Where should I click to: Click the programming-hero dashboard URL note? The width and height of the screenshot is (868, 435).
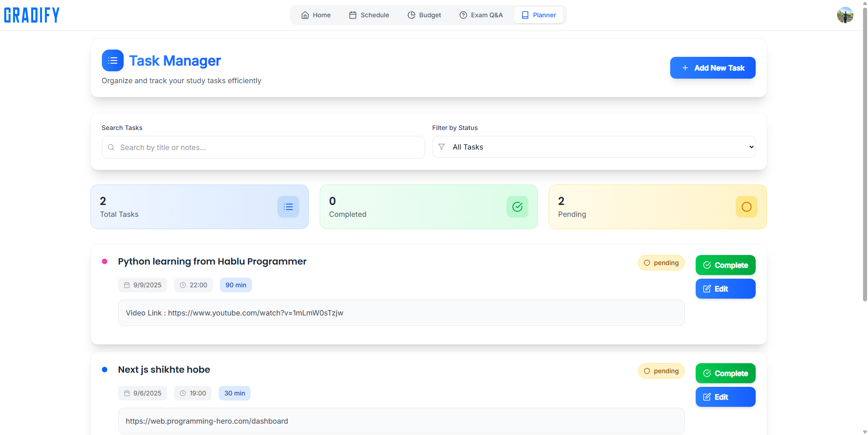tap(401, 421)
